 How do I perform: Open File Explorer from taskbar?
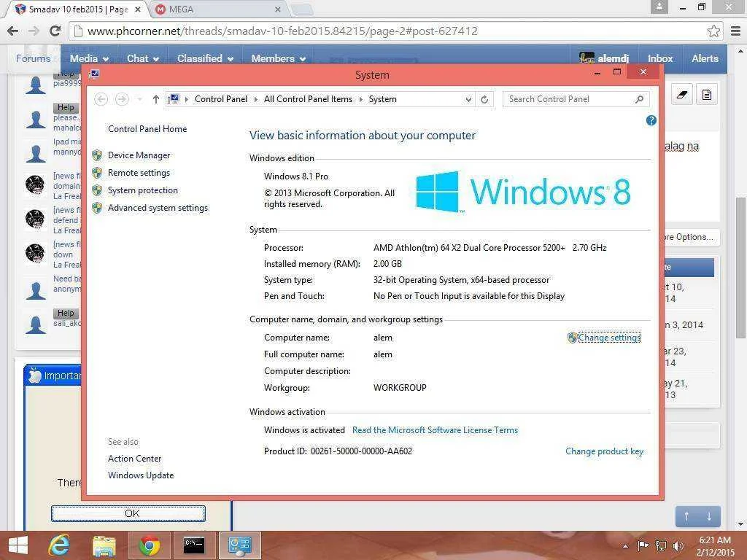104,545
